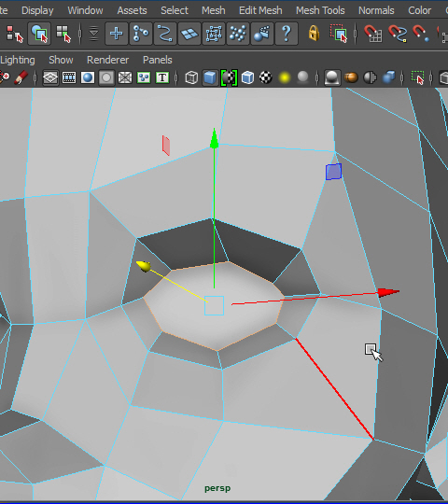
Task: Expand the Show panel menu
Action: [x=61, y=60]
